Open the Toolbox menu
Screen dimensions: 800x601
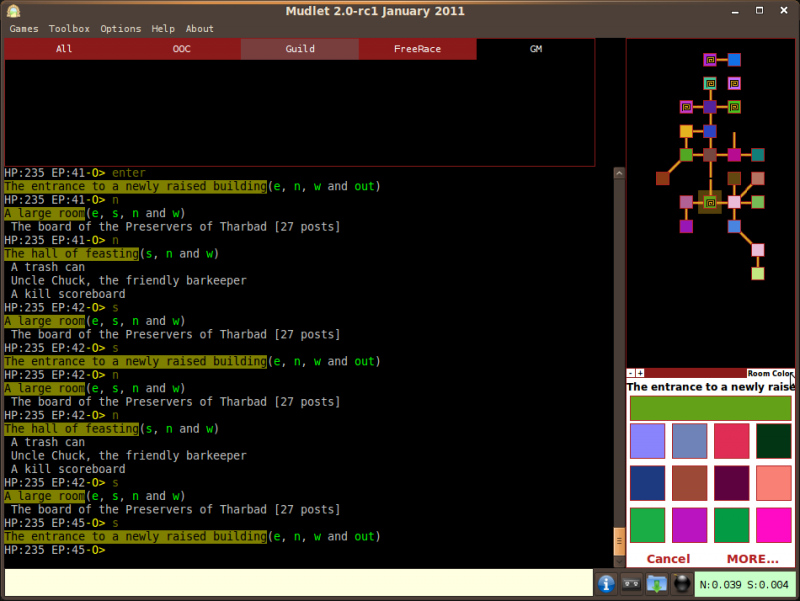[69, 29]
